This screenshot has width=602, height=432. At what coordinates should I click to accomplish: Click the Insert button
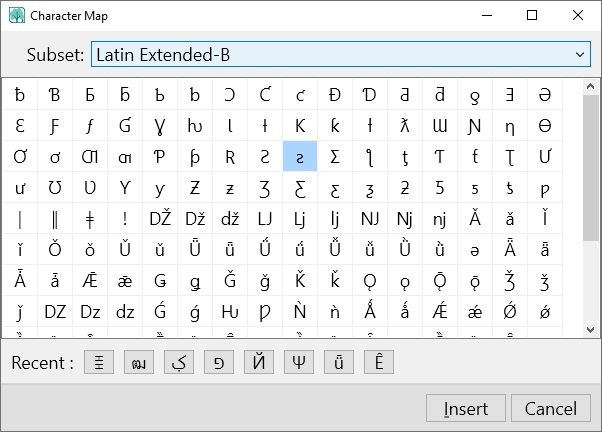(x=466, y=408)
